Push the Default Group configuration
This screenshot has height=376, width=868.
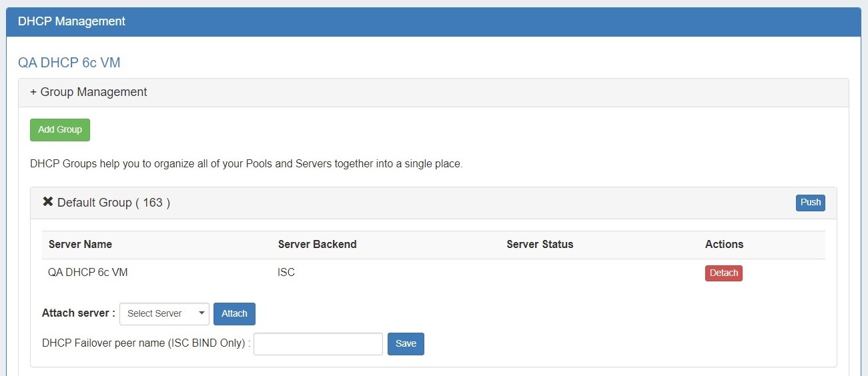pyautogui.click(x=810, y=203)
